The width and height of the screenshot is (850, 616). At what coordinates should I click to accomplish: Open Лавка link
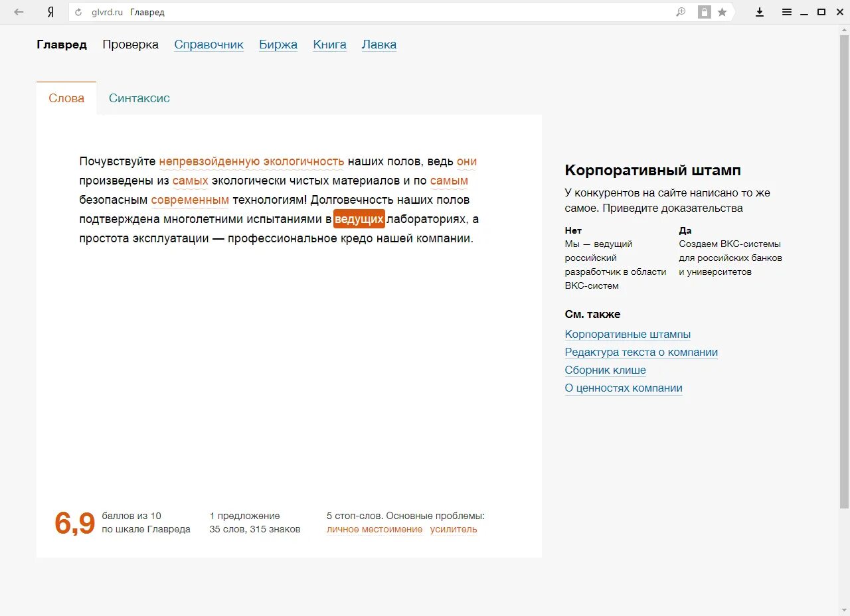click(x=379, y=44)
